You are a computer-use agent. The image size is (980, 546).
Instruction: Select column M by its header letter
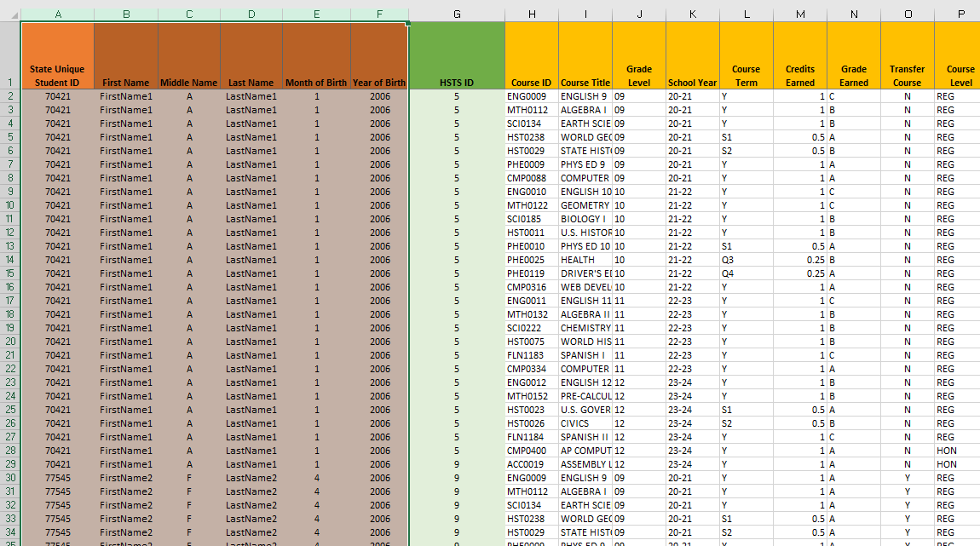click(800, 14)
